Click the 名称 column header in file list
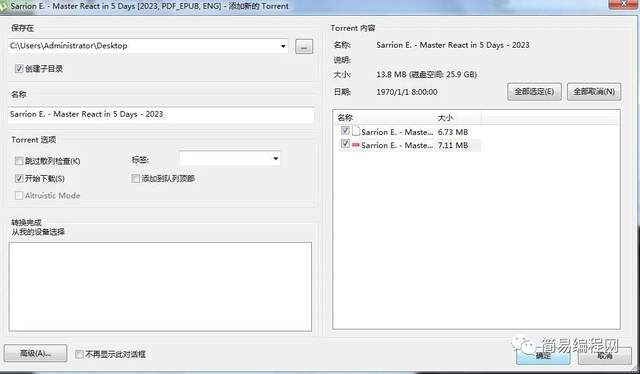This screenshot has height=374, width=640. coord(344,118)
